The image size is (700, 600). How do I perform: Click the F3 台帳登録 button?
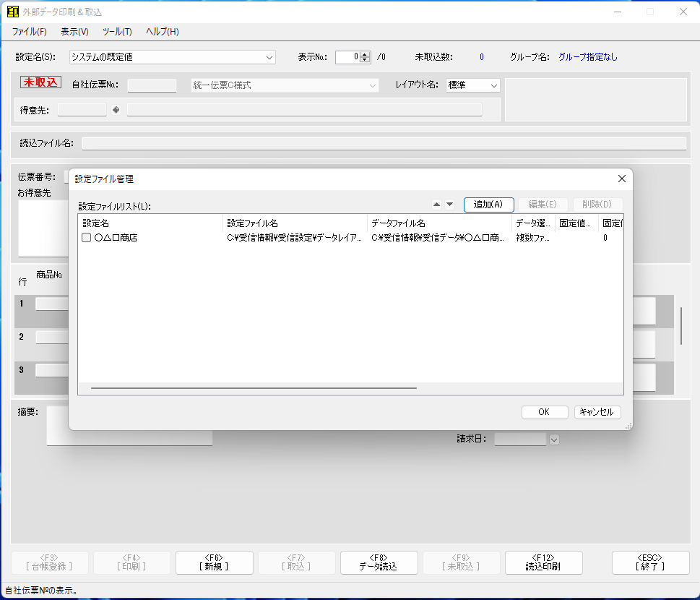50,562
